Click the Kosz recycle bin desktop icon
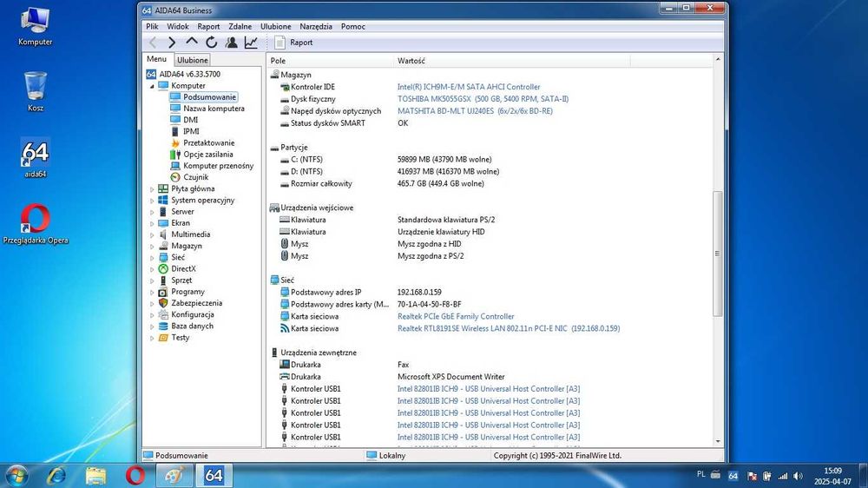 (36, 91)
